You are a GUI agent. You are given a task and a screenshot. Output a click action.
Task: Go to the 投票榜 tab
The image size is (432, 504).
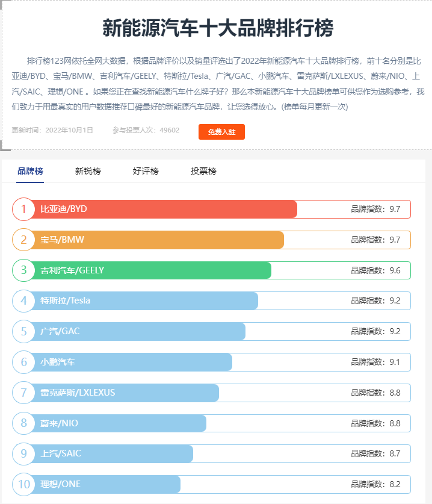tap(203, 171)
